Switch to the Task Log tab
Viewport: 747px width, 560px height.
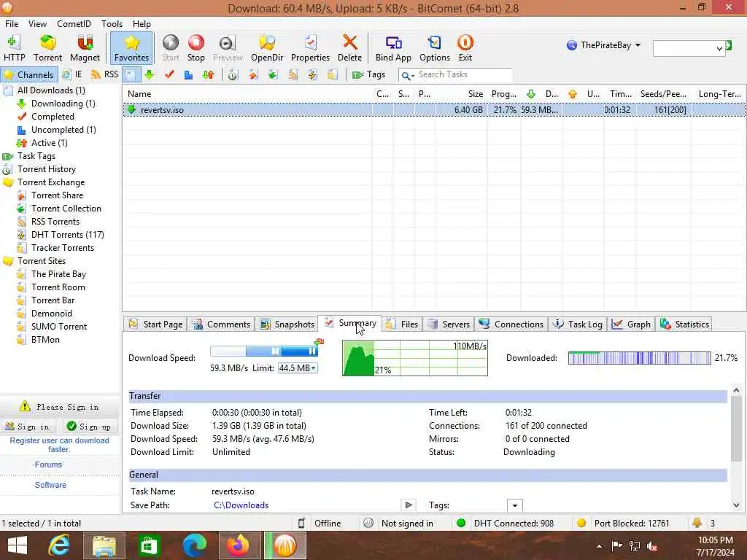pyautogui.click(x=578, y=324)
